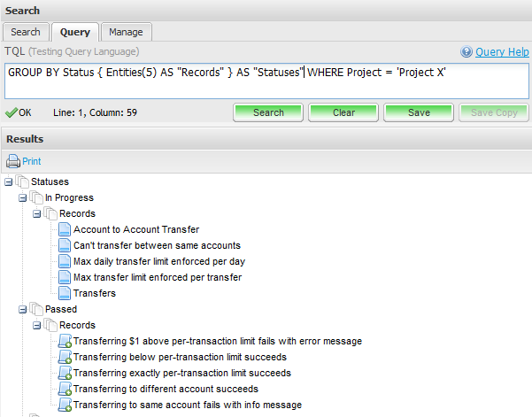The height and width of the screenshot is (417, 532).
Task: Open the Query Help link
Action: 502,52
